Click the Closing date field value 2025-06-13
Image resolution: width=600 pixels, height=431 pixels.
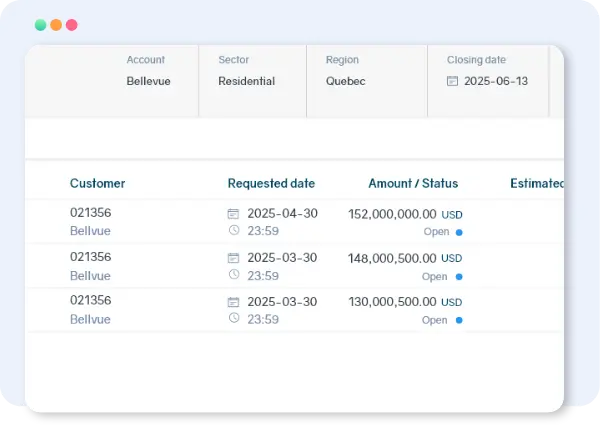(x=496, y=82)
